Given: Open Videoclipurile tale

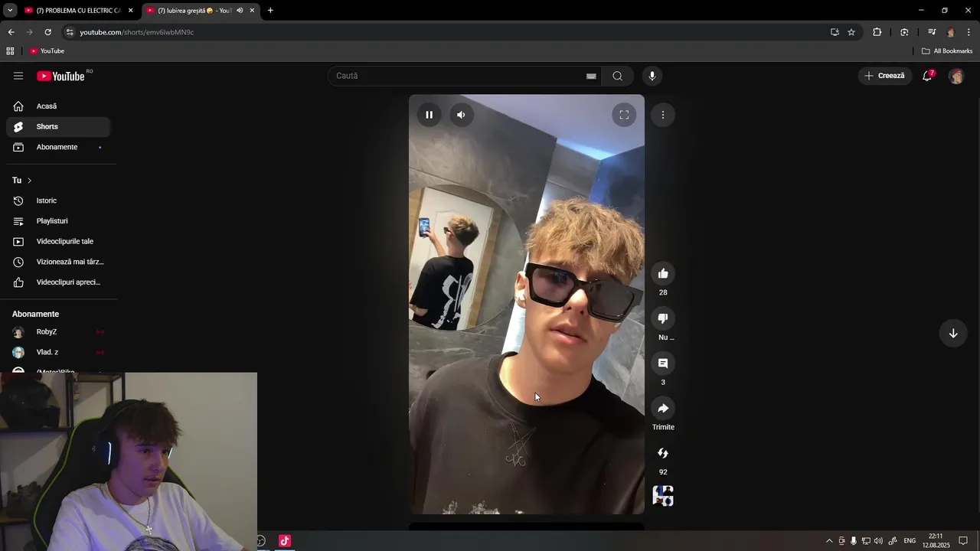Looking at the screenshot, I should tap(58, 241).
